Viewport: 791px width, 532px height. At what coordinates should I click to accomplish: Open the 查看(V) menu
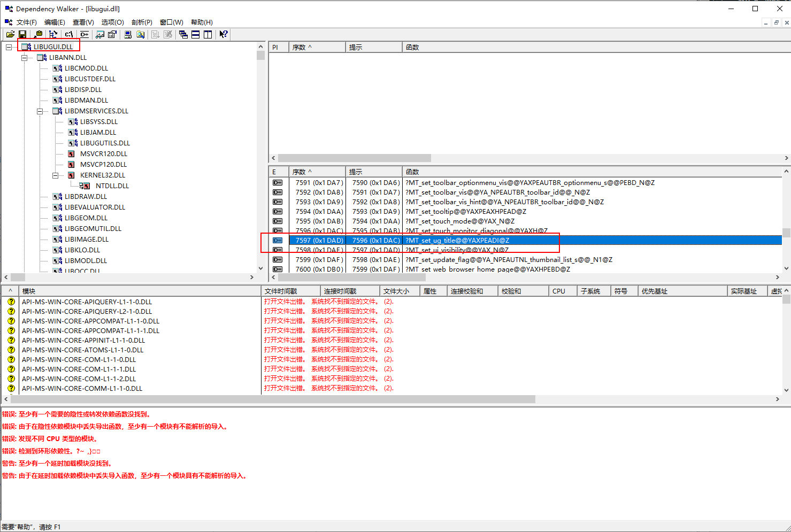(83, 22)
